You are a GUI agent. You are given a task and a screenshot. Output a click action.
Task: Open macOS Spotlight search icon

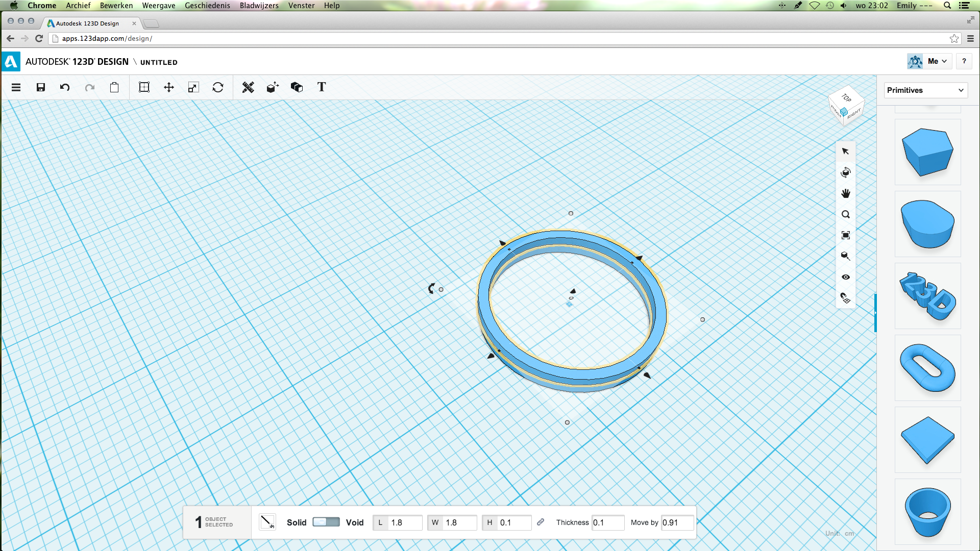pyautogui.click(x=947, y=5)
